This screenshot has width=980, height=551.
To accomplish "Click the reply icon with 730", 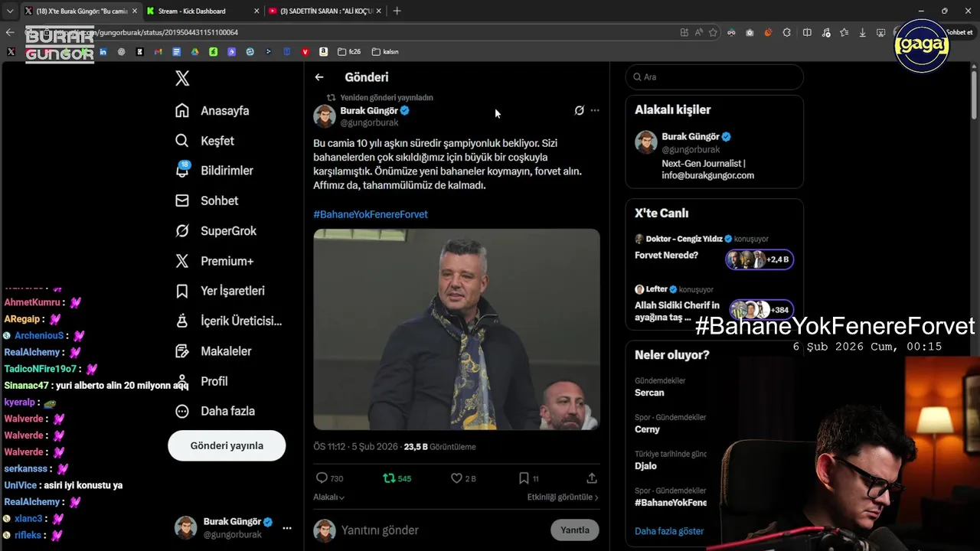I will (x=329, y=478).
